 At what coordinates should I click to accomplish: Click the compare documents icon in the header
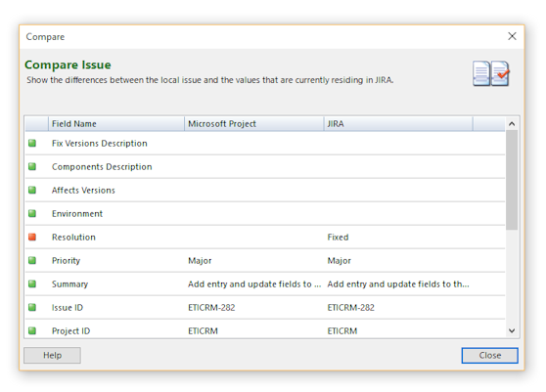[491, 73]
